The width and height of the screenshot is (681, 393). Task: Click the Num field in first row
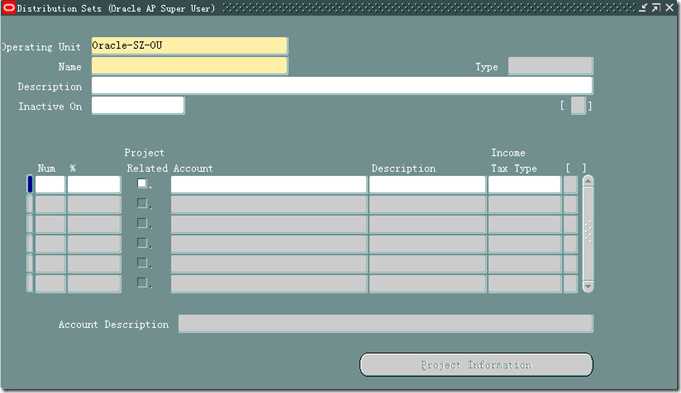coord(50,184)
